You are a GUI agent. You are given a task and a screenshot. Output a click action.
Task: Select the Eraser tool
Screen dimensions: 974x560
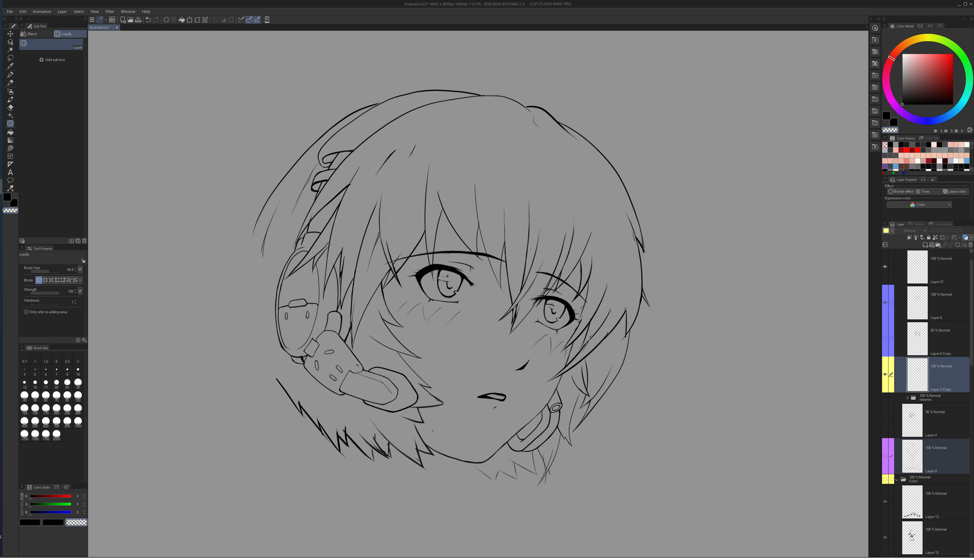(10, 108)
